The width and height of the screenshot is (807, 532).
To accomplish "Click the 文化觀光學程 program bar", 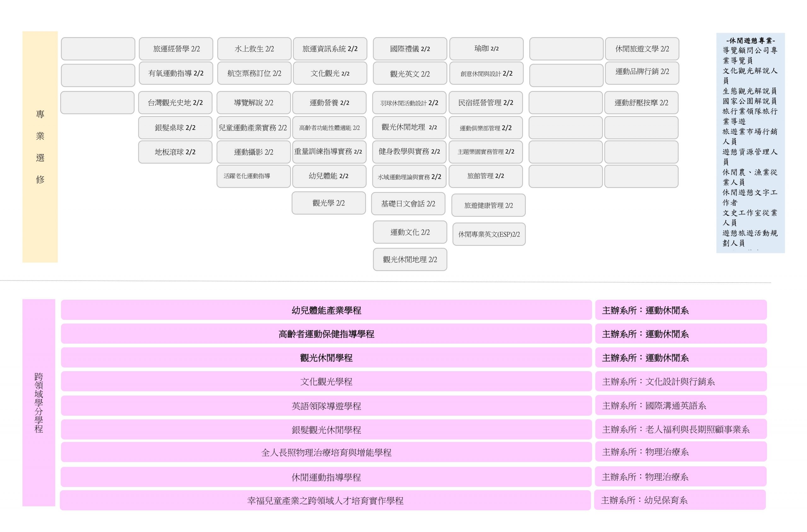I will pos(327,381).
